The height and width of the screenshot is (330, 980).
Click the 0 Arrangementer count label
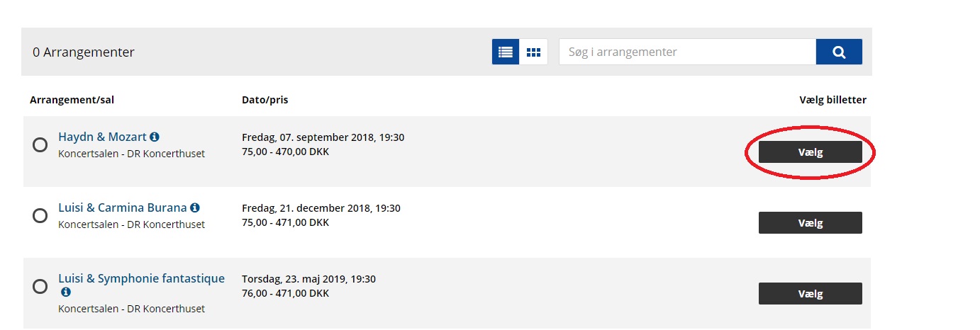[x=84, y=52]
